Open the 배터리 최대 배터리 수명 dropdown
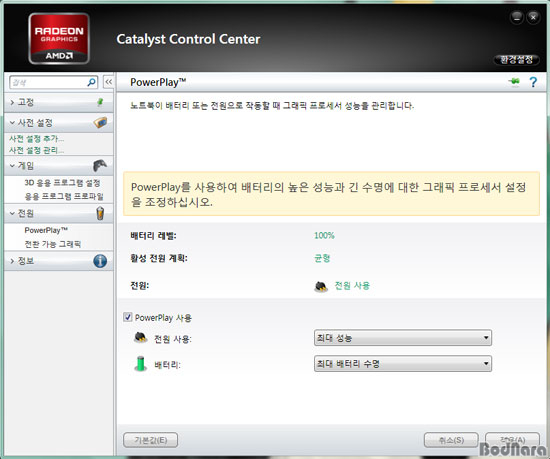The image size is (550, 459). (403, 364)
